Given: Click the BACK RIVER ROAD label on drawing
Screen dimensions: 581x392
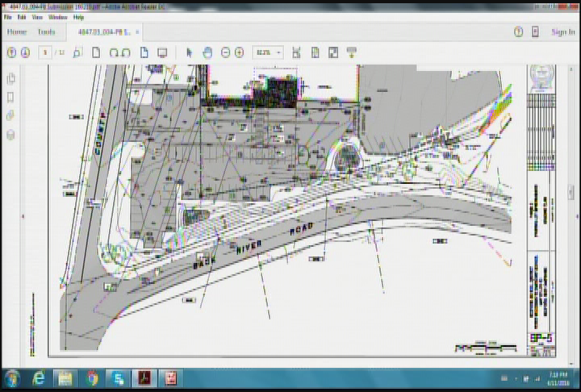Looking at the screenshot, I should click(253, 246).
